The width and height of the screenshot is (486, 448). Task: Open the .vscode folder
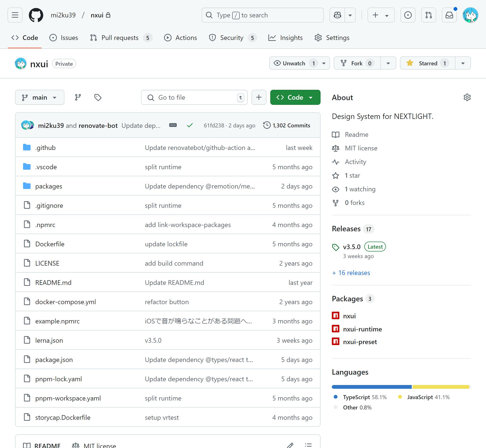(46, 167)
